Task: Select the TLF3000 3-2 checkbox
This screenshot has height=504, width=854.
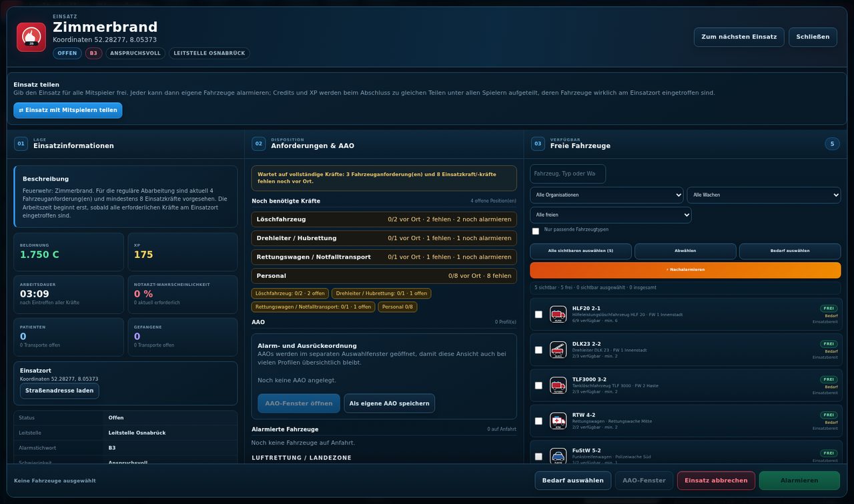Action: 538,385
